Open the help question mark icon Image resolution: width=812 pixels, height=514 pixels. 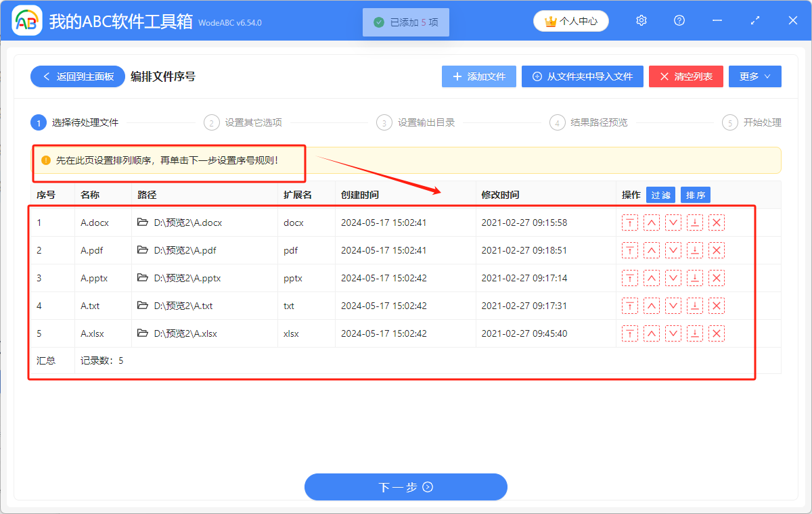[x=679, y=21]
